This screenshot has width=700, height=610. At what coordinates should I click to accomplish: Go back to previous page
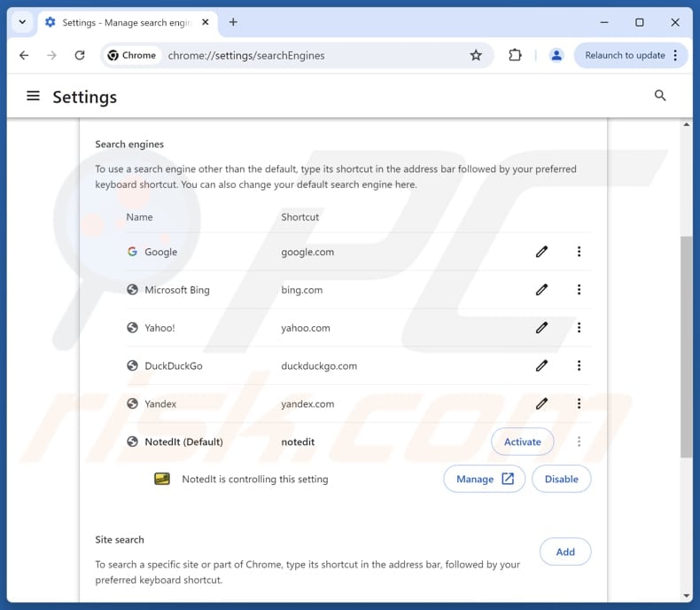tap(24, 55)
